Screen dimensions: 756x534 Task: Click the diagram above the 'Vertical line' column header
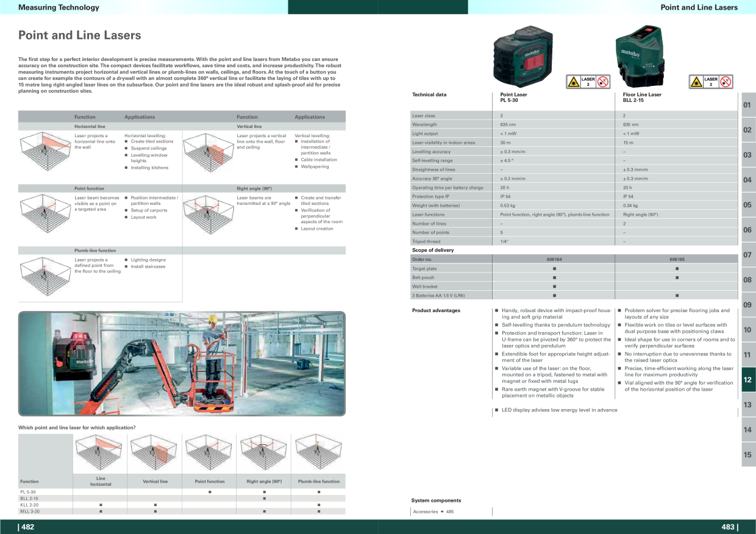click(x=155, y=453)
